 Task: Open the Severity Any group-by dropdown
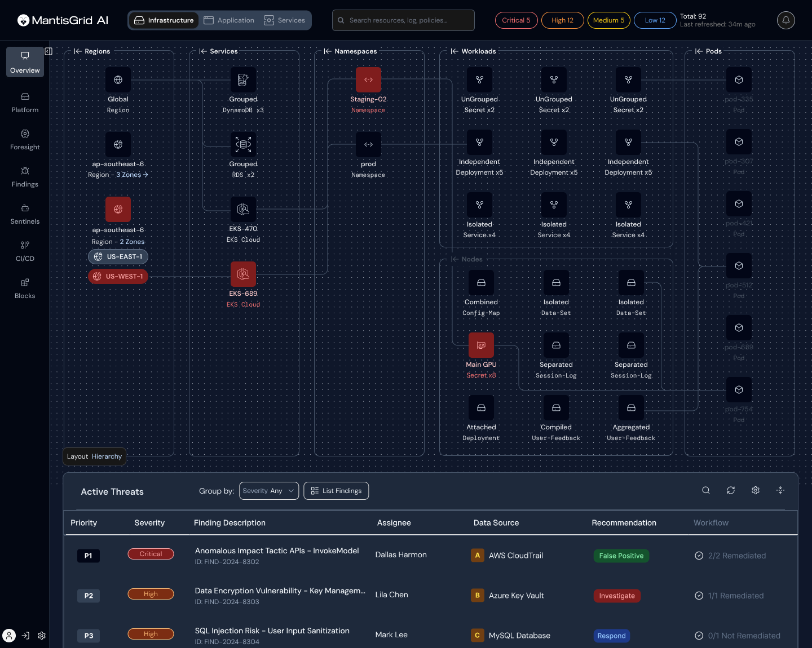click(269, 491)
